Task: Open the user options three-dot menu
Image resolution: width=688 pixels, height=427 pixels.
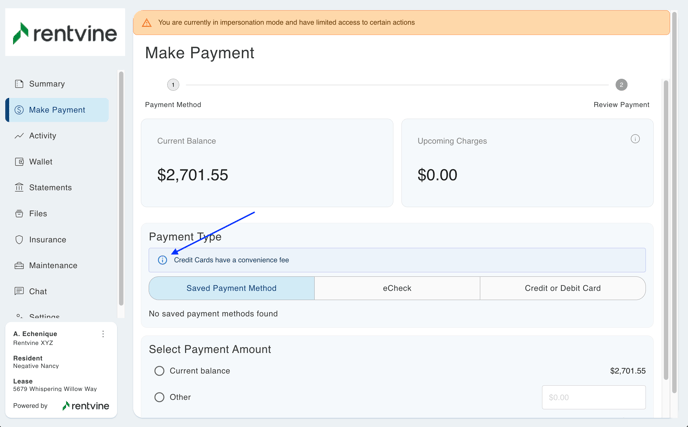Action: [103, 334]
